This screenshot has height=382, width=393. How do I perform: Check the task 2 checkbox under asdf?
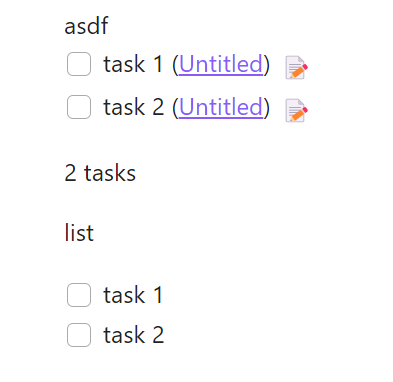(x=79, y=107)
